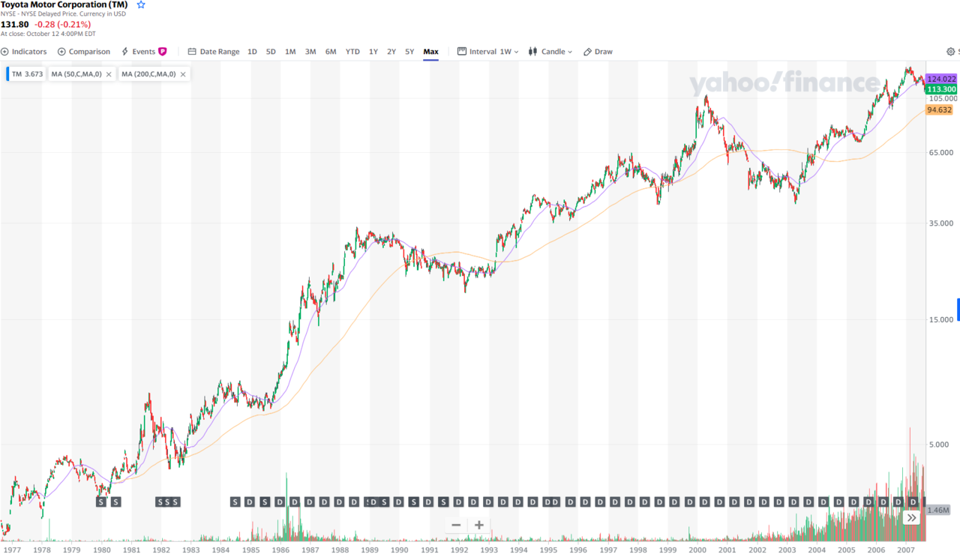Image resolution: width=960 pixels, height=560 pixels.
Task: Select the 6M range
Action: [x=331, y=52]
